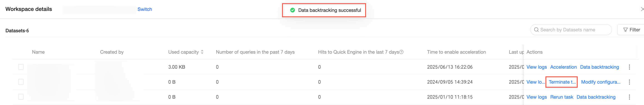Tick checkbox of second dataset row
Viewport: 644px width, 105px height.
click(21, 82)
